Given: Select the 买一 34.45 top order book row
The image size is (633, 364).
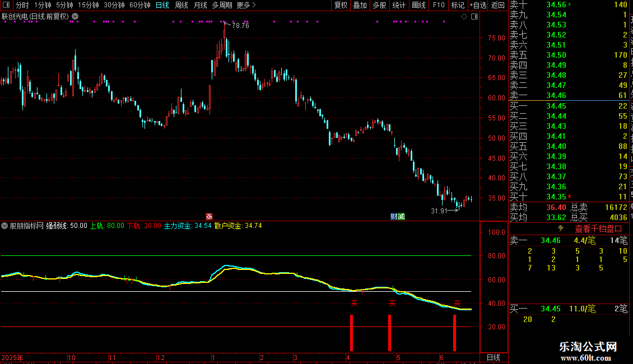Looking at the screenshot, I should (569, 106).
